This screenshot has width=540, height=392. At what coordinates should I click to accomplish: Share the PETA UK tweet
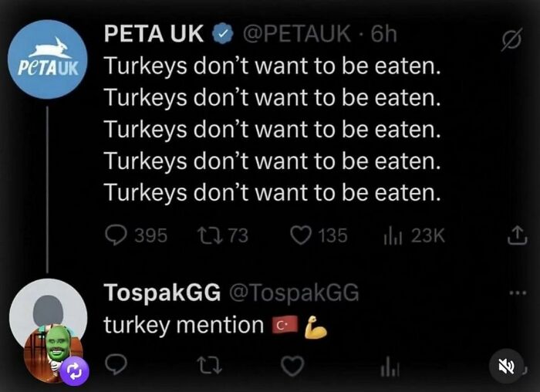coord(517,235)
